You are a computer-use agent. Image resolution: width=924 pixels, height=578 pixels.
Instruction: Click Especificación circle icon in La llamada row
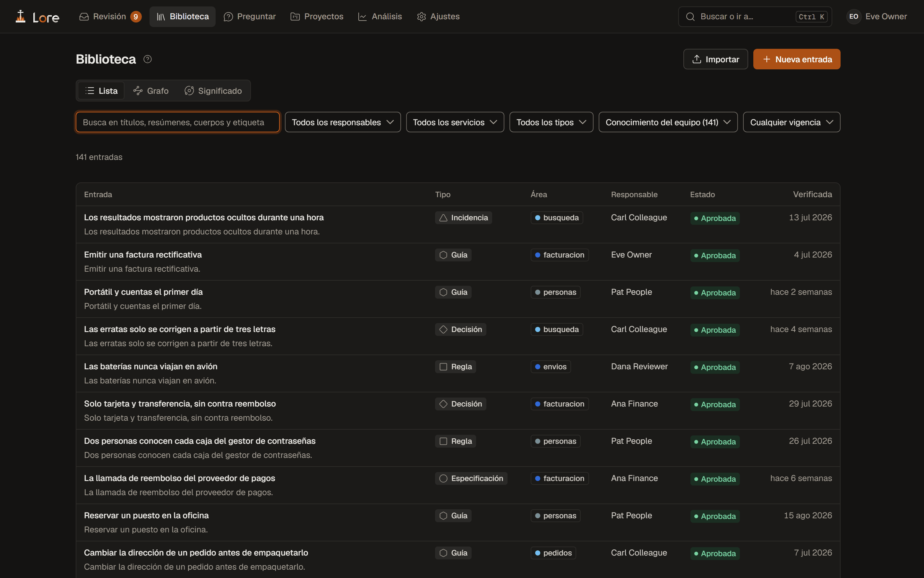click(x=443, y=478)
